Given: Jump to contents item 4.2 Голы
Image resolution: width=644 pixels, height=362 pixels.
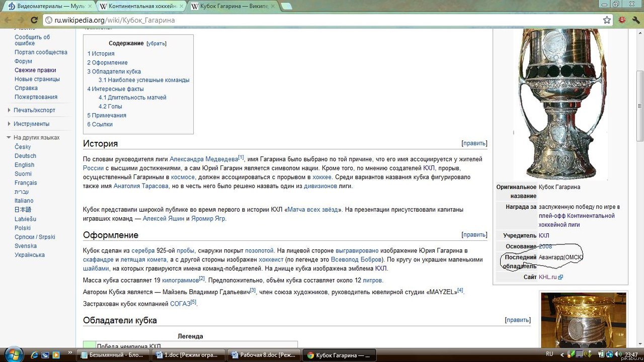Looking at the screenshot, I should 110,107.
